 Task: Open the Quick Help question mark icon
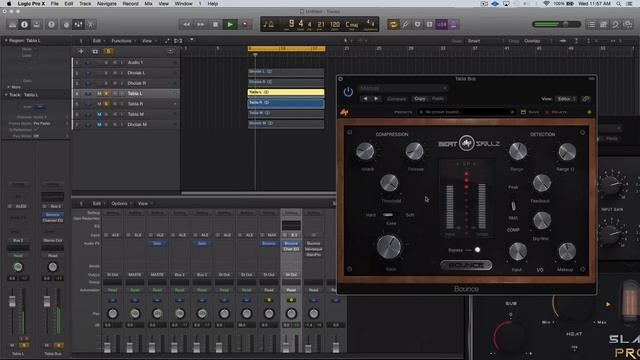tap(51, 24)
